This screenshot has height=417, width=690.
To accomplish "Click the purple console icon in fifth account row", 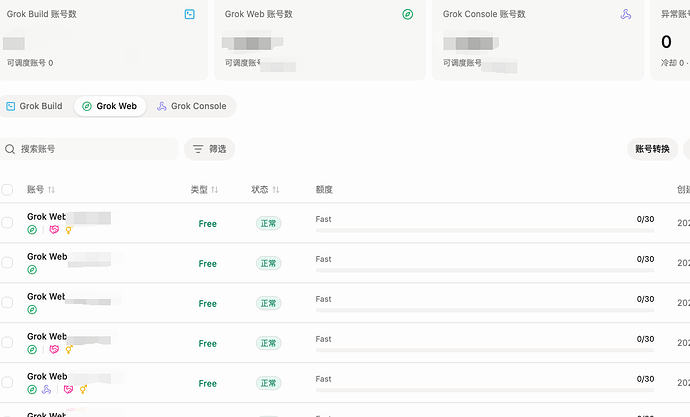I will 46,389.
